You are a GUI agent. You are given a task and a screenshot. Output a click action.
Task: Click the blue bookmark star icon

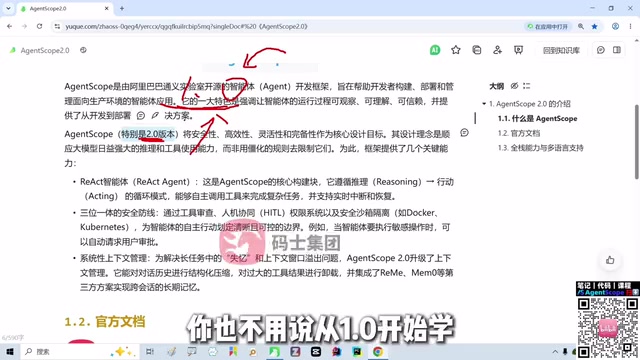pos(595,27)
